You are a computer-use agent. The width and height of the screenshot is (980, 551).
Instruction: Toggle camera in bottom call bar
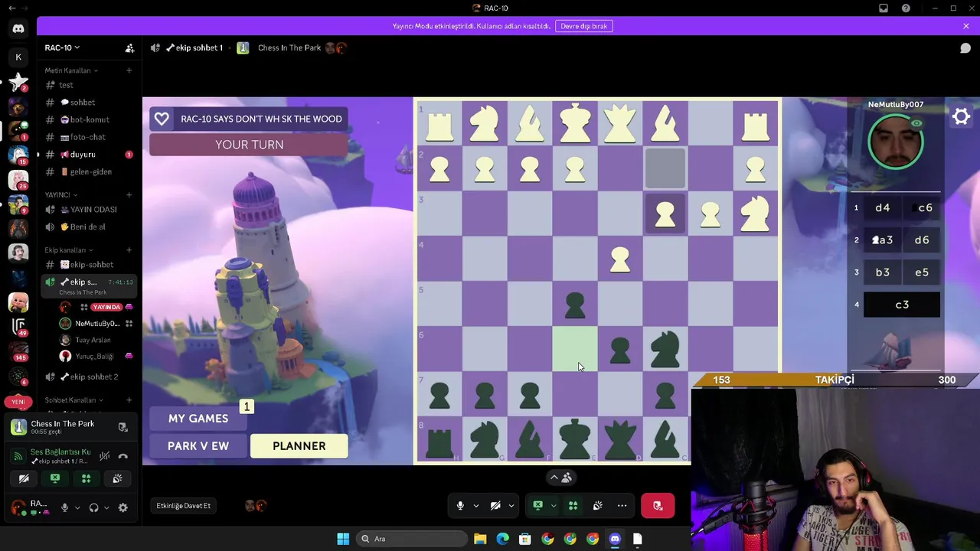coord(495,506)
